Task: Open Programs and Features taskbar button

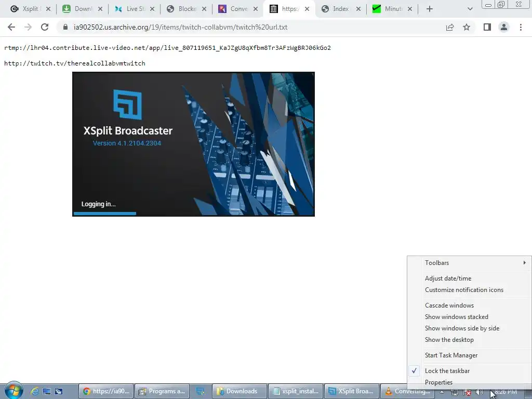Action: click(x=162, y=391)
